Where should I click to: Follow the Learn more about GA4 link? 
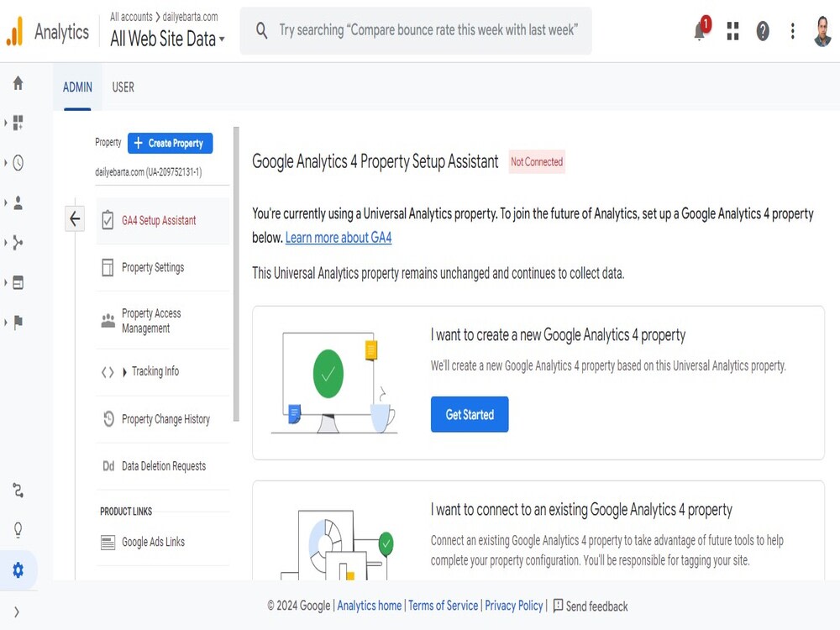[x=339, y=238]
